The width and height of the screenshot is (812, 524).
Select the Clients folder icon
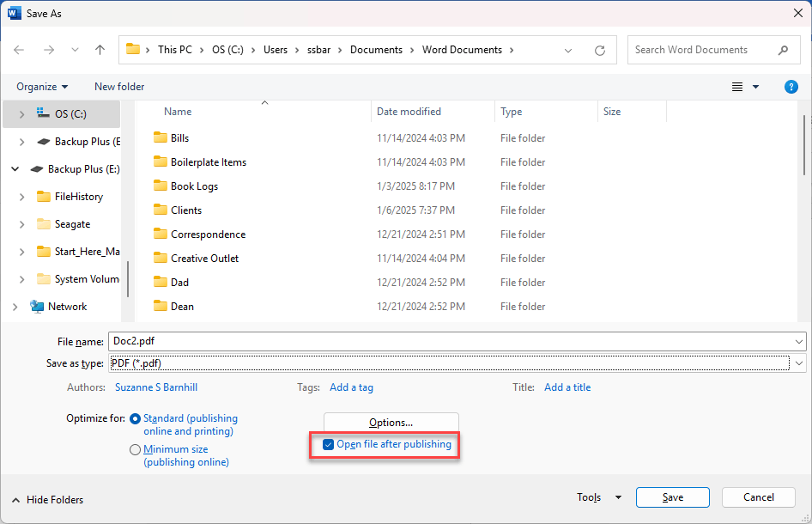click(161, 210)
